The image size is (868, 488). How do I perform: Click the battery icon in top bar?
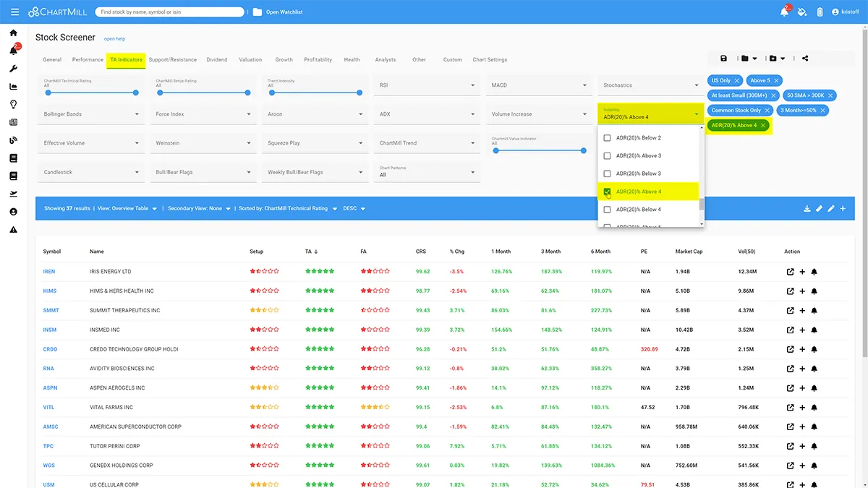pyautogui.click(x=820, y=12)
